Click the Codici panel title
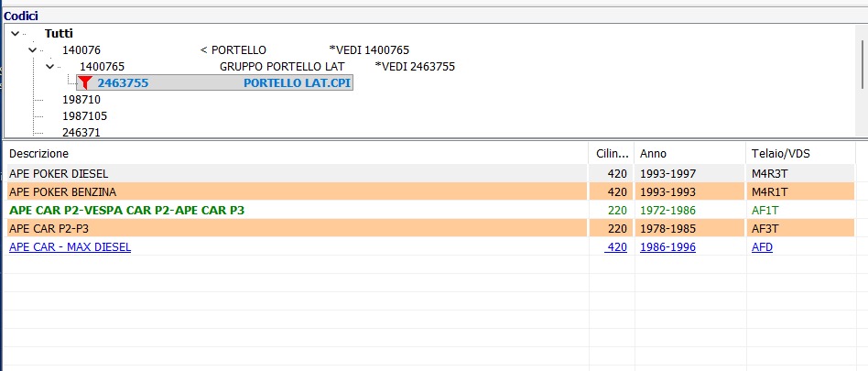This screenshot has height=371, width=868. [21, 16]
